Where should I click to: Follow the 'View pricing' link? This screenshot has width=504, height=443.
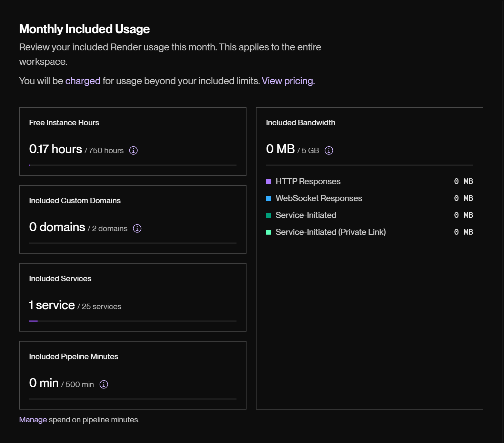point(287,81)
